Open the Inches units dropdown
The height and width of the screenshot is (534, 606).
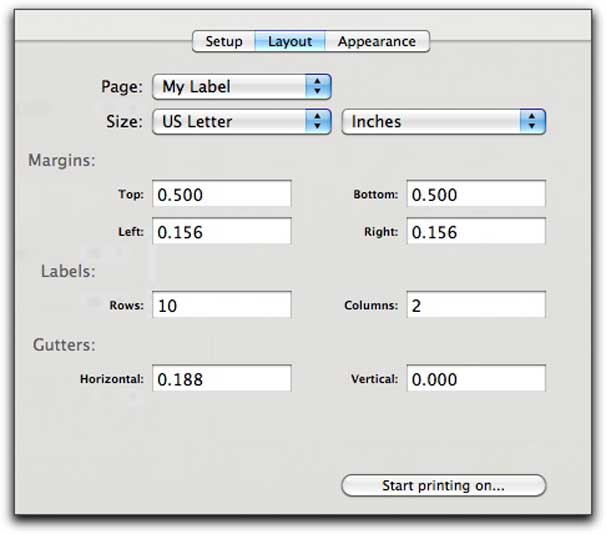coord(444,122)
